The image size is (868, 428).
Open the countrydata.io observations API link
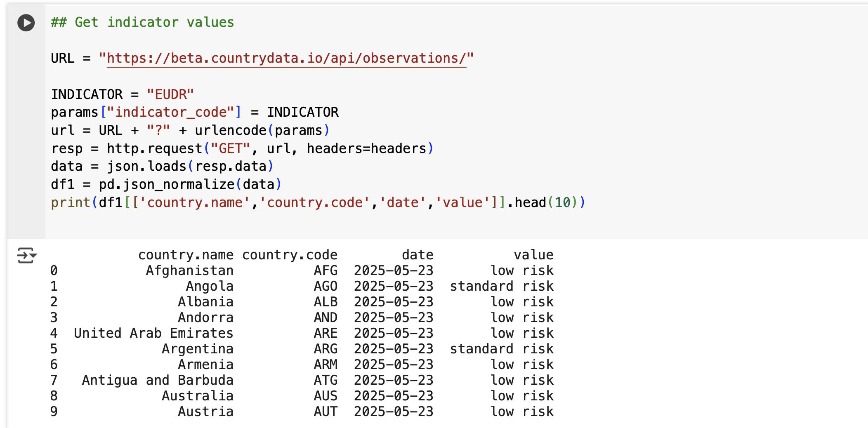coord(286,58)
